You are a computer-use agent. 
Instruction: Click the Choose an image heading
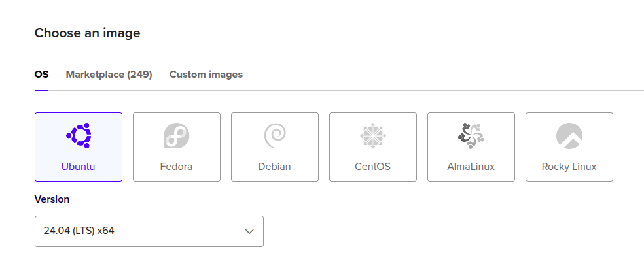pyautogui.click(x=87, y=33)
